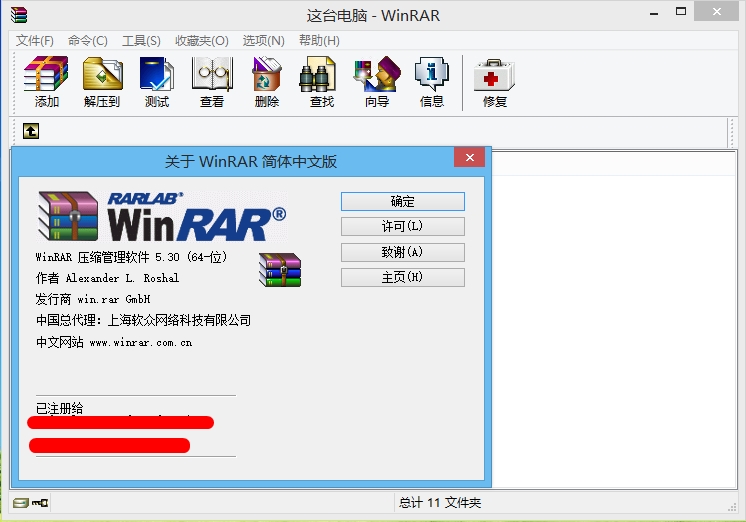Click status bar text 总计 11 文件夹
The height and width of the screenshot is (522, 746).
point(440,502)
